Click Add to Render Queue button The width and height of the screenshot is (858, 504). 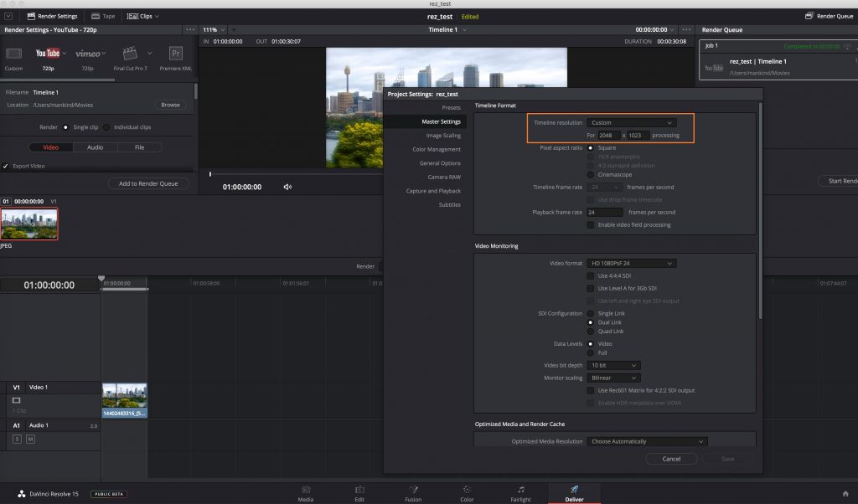point(148,183)
